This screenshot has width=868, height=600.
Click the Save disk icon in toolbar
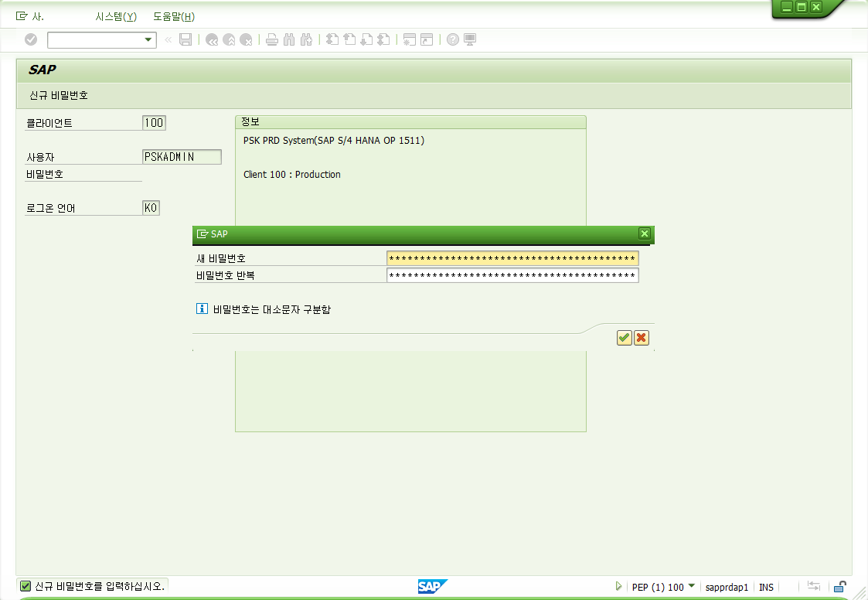click(186, 39)
